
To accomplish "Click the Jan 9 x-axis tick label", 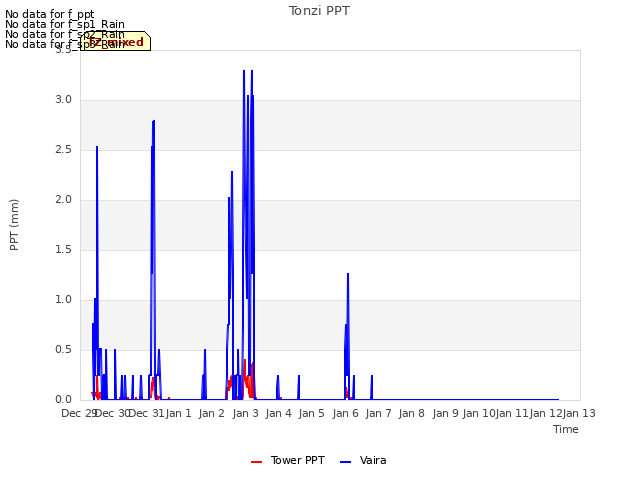I will 445,413.
